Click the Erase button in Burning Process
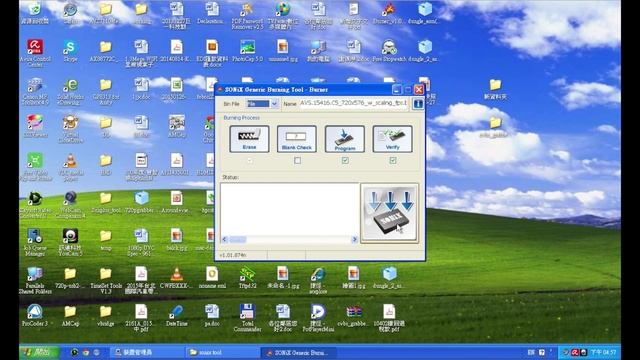 point(249,139)
